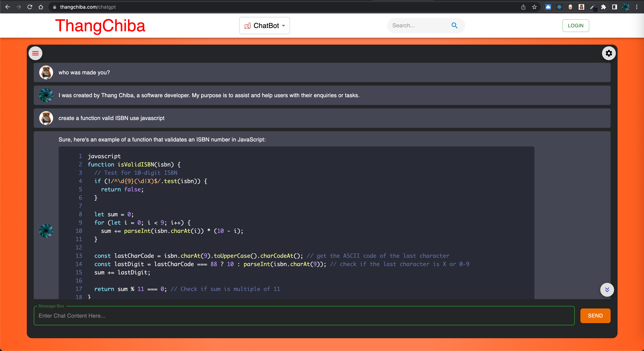644x351 pixels.
Task: Click the bot avatar beside the code reply
Action: click(x=46, y=231)
